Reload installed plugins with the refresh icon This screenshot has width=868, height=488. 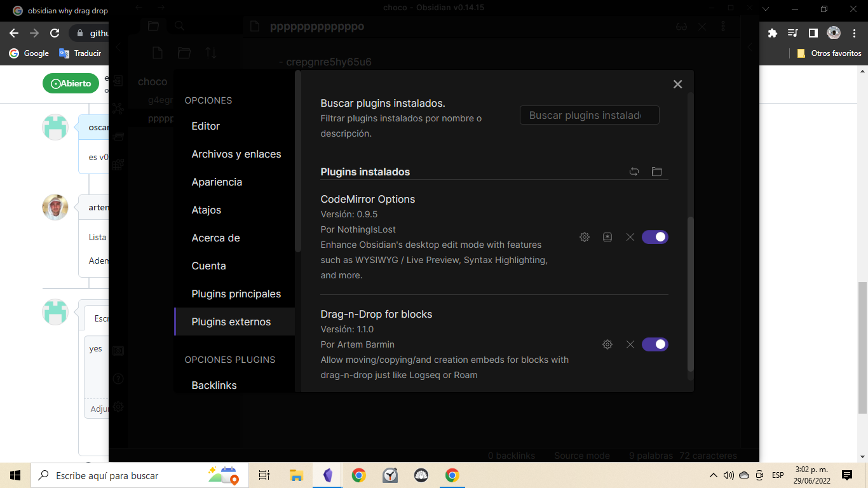[x=634, y=171]
